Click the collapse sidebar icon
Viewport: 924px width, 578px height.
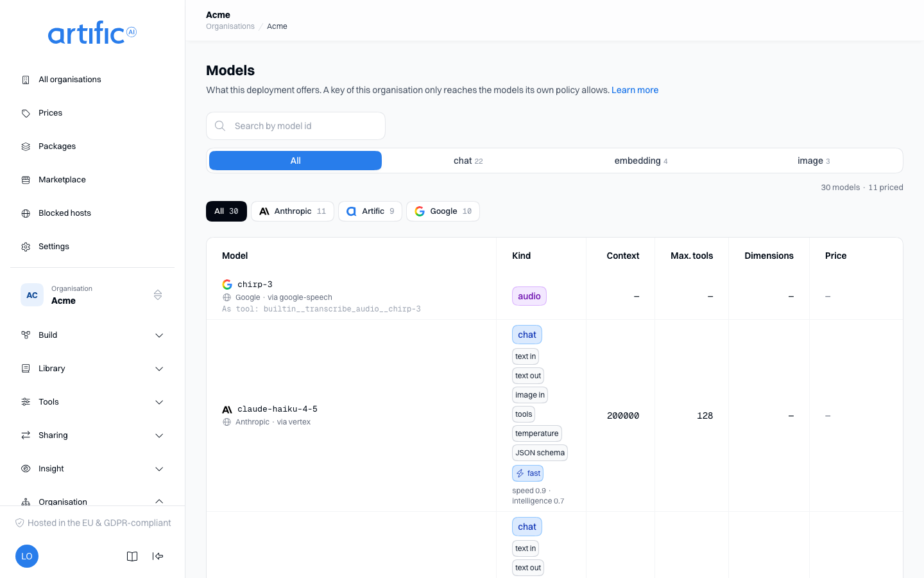158,556
